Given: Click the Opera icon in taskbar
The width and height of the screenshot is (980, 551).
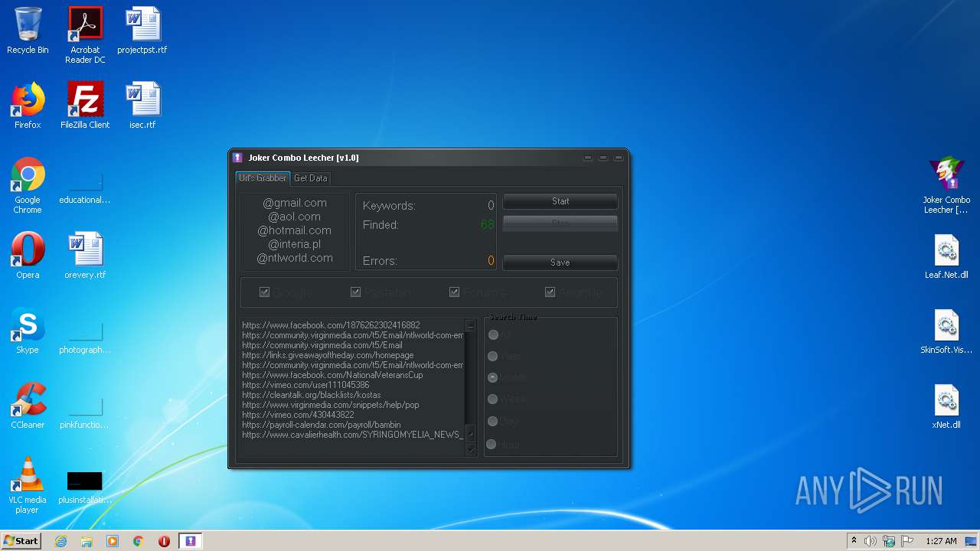Looking at the screenshot, I should point(164,541).
